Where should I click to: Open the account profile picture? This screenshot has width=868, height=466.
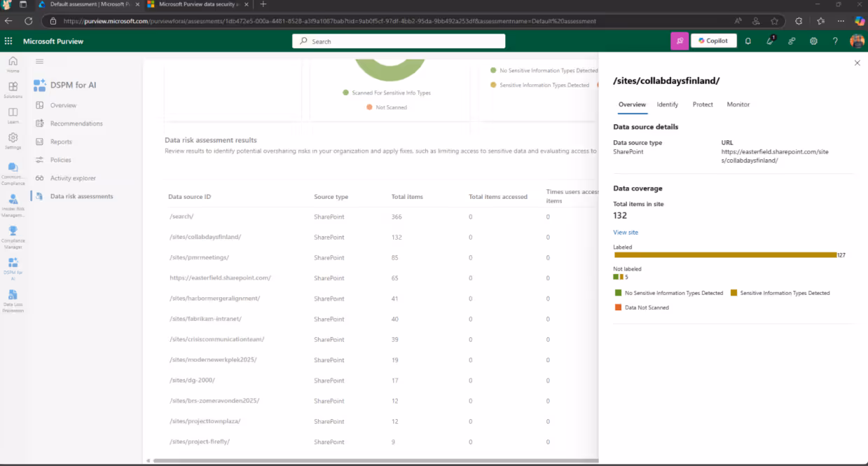[857, 41]
